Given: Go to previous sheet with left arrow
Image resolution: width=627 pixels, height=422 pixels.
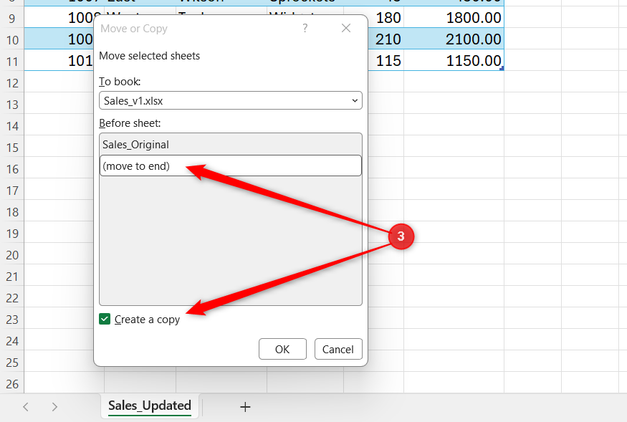Looking at the screenshot, I should coord(26,407).
